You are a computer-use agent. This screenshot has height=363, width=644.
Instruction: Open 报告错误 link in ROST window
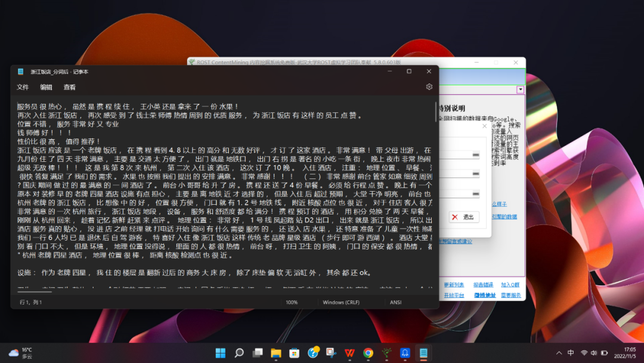[x=483, y=285]
